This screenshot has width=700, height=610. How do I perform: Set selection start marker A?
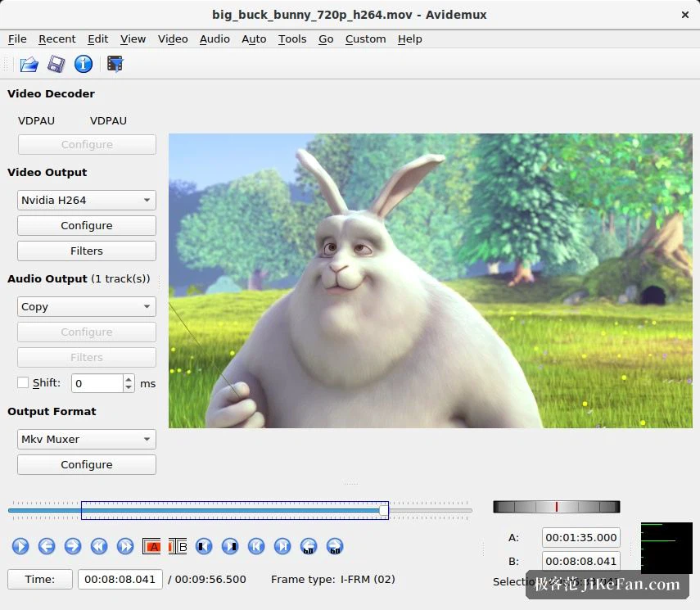[151, 546]
